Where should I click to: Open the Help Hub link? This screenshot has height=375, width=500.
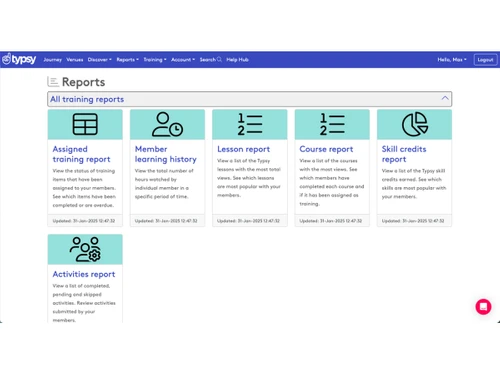click(237, 60)
